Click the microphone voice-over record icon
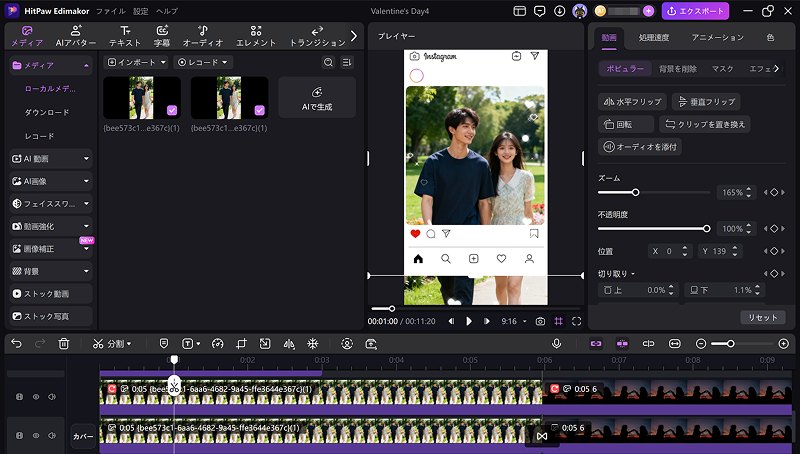800x454 pixels. (x=557, y=344)
